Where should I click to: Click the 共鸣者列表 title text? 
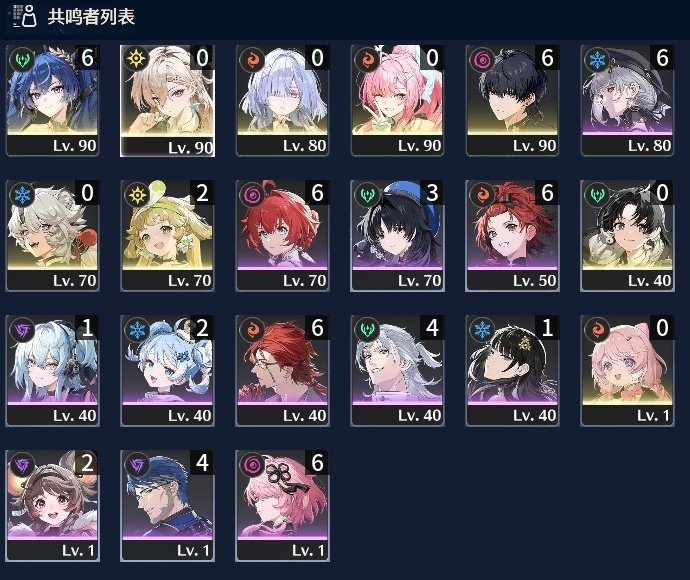[91, 17]
